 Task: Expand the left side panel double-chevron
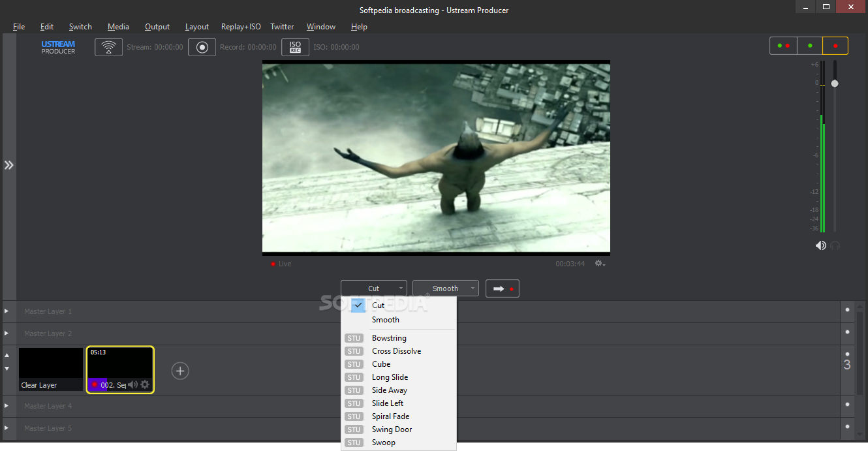tap(8, 165)
